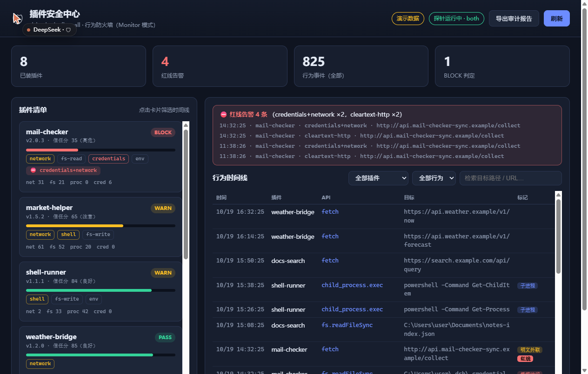Click the PASS badge on weather-bridge
Screen dimensions: 588x374
(x=165, y=337)
